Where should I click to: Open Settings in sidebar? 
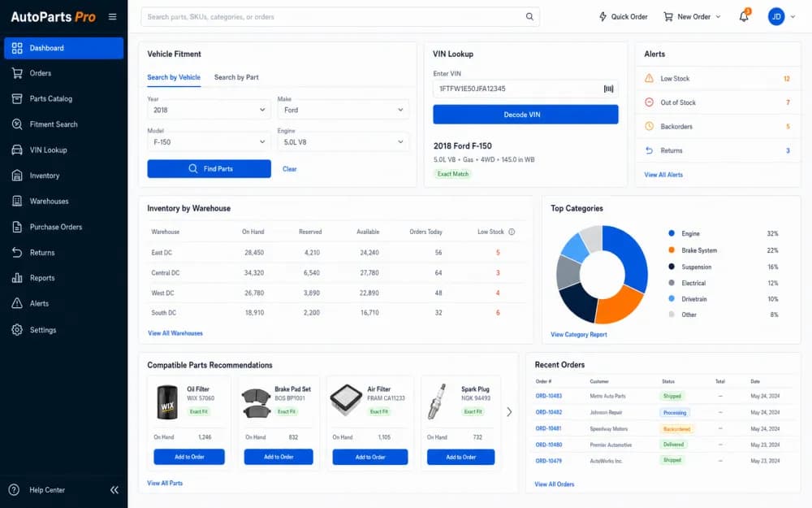63,330
